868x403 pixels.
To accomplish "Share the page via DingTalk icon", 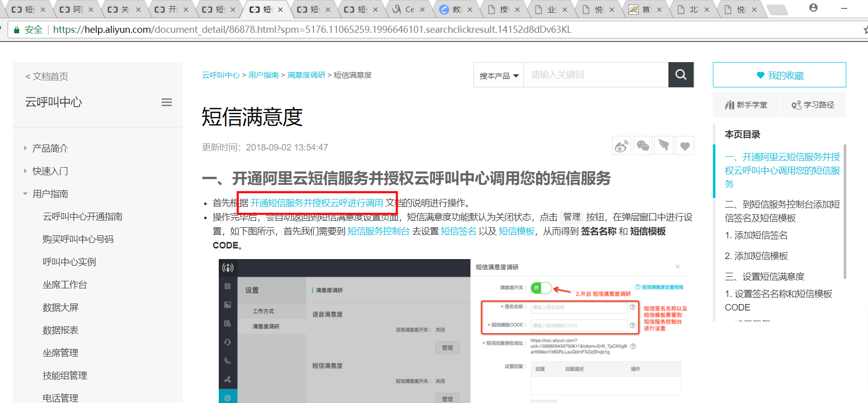I will pyautogui.click(x=664, y=146).
